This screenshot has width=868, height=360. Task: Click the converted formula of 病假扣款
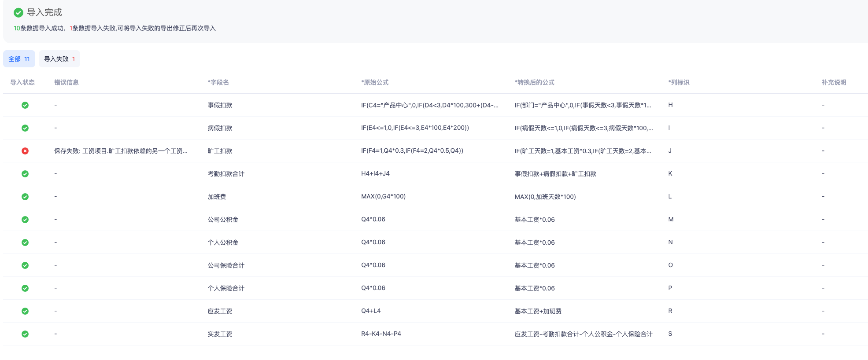point(584,128)
